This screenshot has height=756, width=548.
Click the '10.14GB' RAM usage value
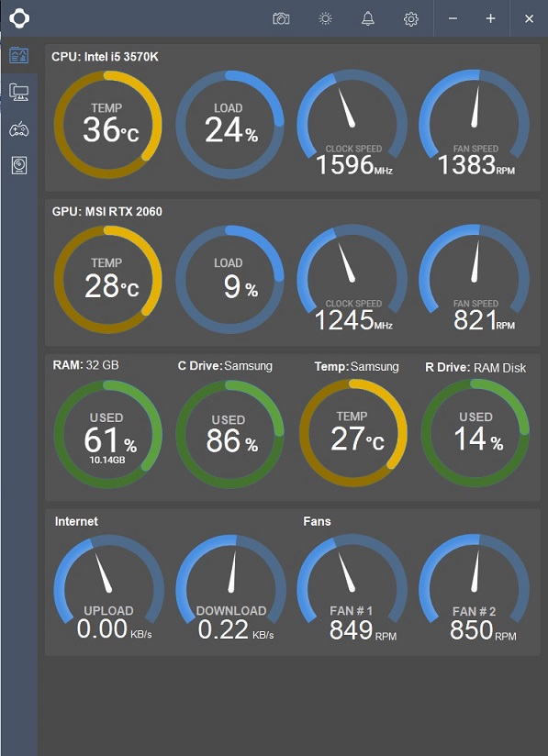(107, 460)
